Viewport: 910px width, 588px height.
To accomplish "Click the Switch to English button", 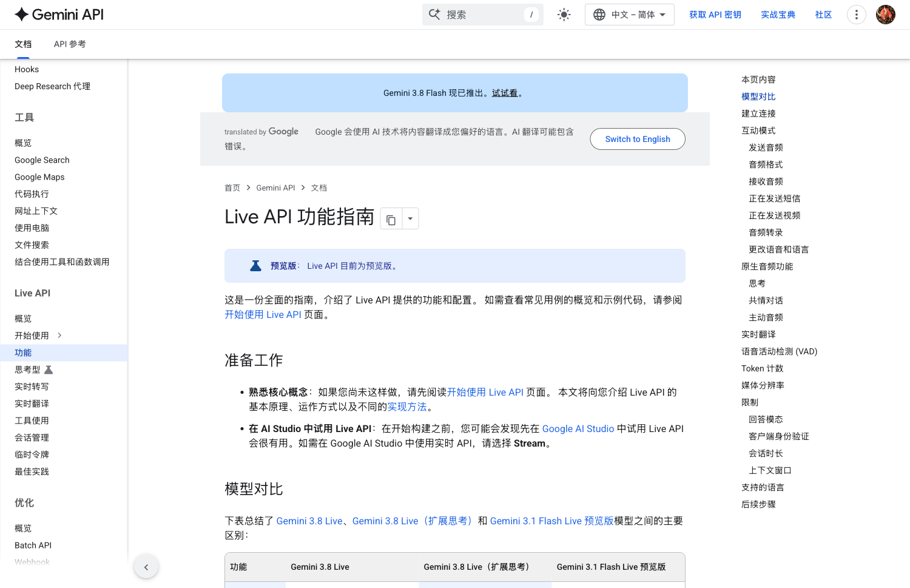I will click(638, 139).
